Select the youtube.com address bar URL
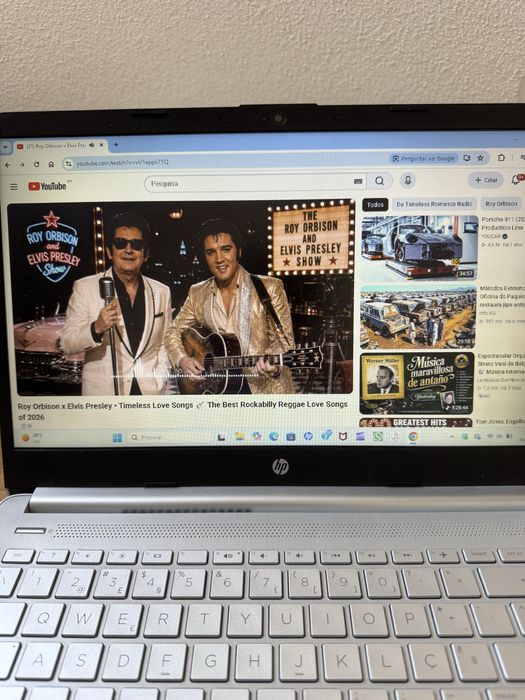525x700 pixels. (x=122, y=162)
